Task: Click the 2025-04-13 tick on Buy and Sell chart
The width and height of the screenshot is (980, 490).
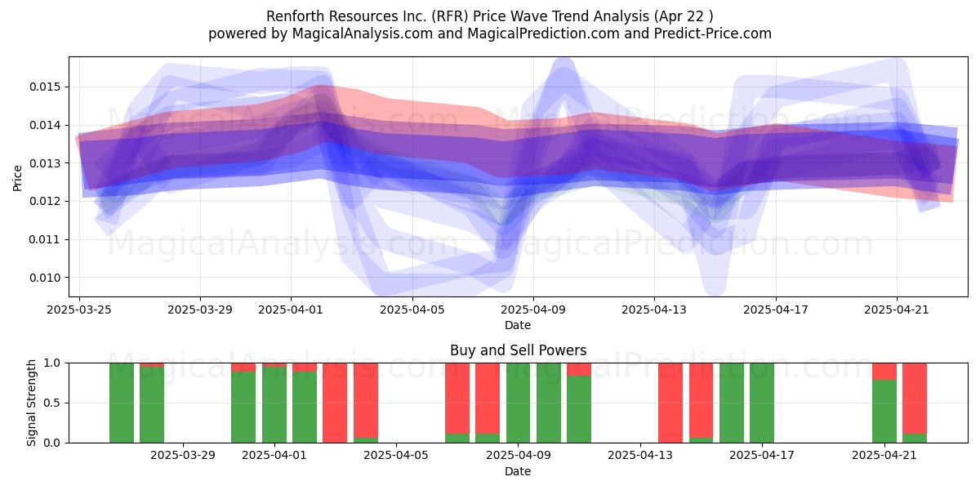Action: pyautogui.click(x=639, y=455)
